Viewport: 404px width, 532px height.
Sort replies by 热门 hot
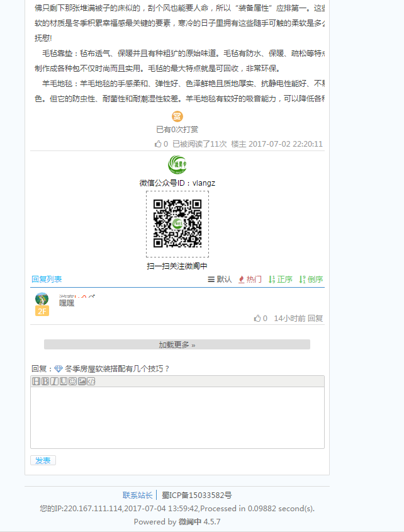(x=250, y=280)
